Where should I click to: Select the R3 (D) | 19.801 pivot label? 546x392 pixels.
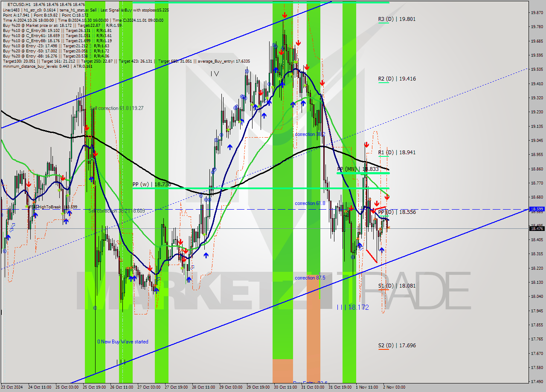point(397,19)
